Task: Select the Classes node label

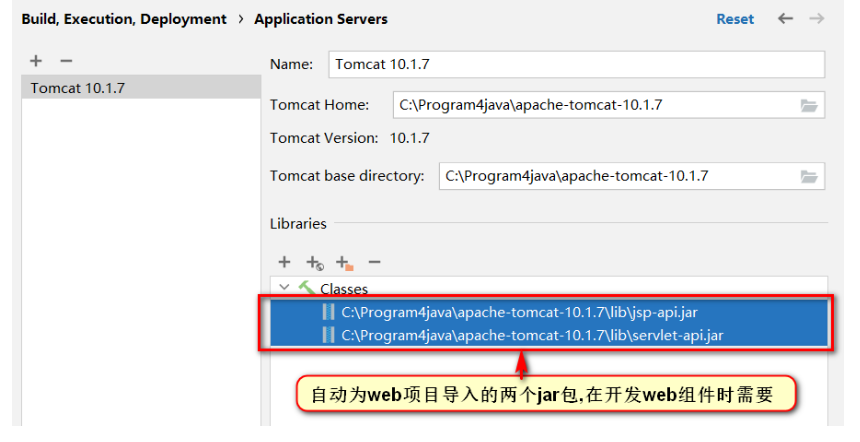Action: click(344, 288)
